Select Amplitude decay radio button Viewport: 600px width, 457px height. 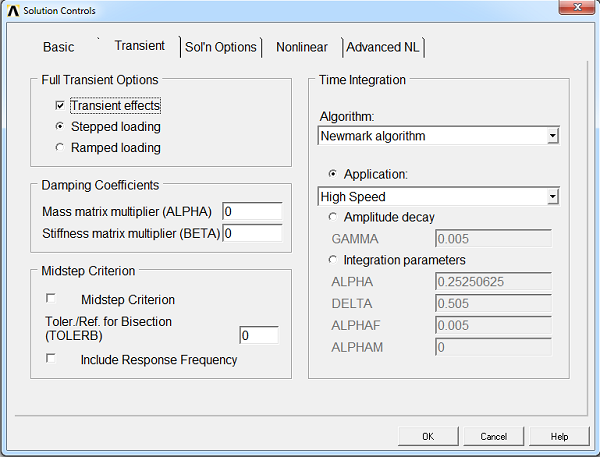(333, 217)
